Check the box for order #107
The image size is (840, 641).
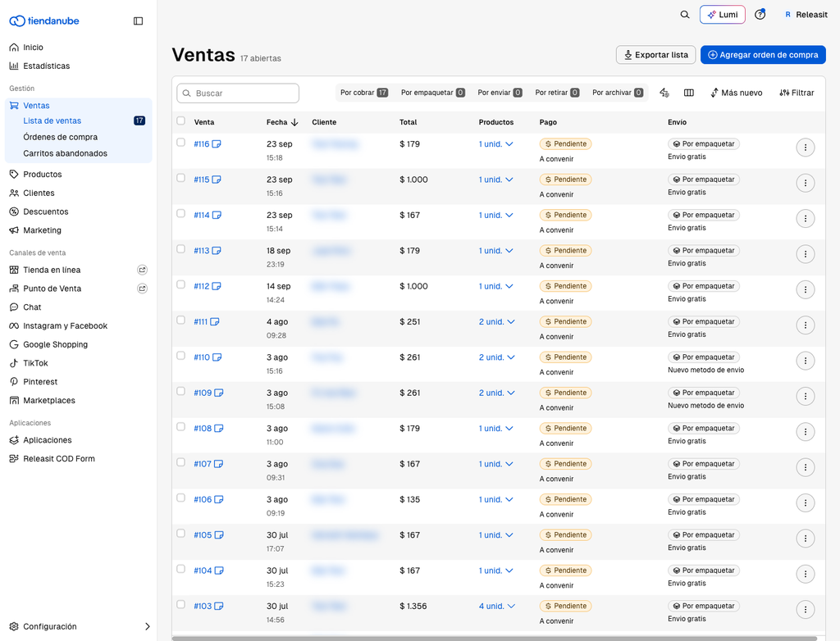point(181,462)
